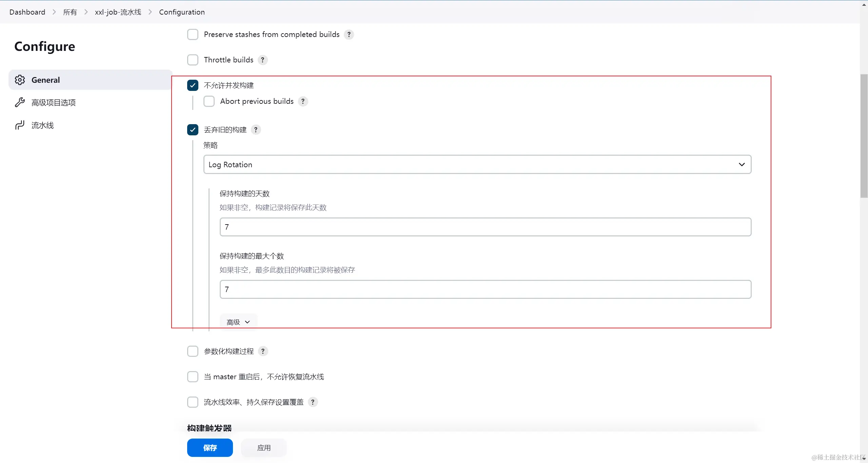
Task: Click the 流水线 pipeline icon in sidebar
Action: (20, 125)
